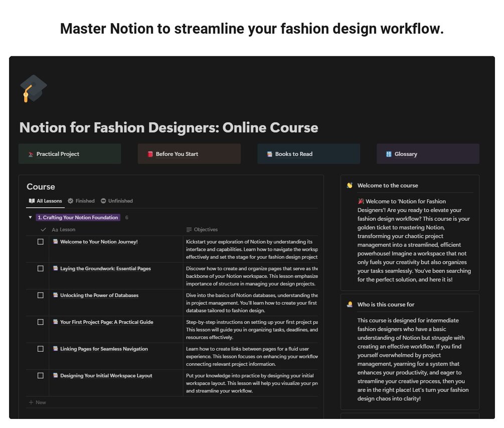Click the objectives cell starting Dive into the basics
This screenshot has width=504, height=428.
click(251, 303)
